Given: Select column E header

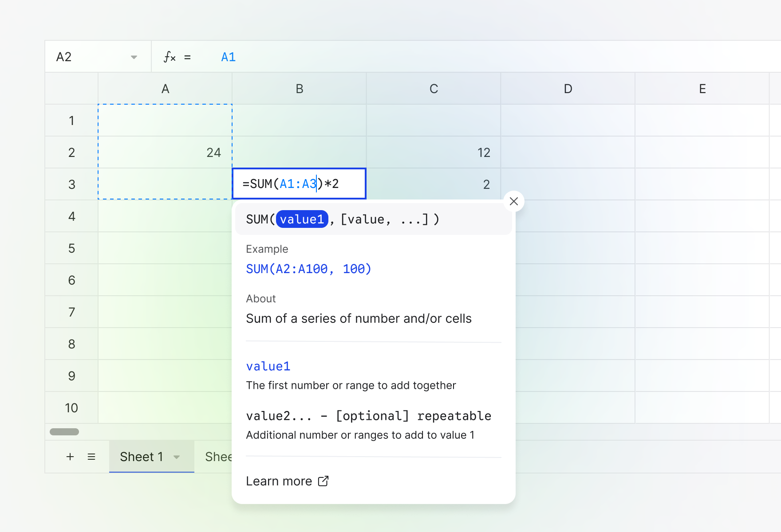Looking at the screenshot, I should pos(702,89).
